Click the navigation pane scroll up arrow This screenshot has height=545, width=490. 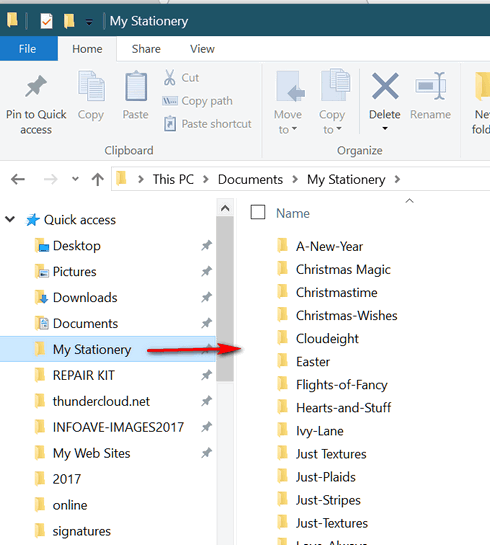tap(225, 208)
